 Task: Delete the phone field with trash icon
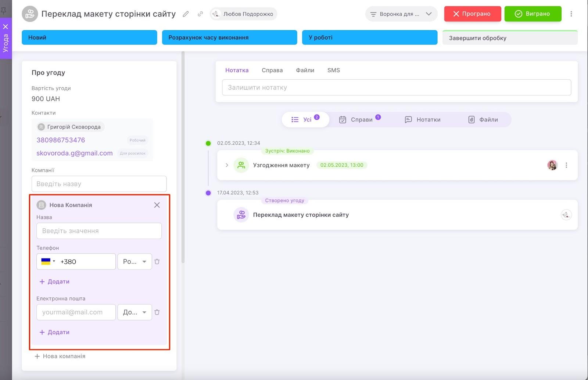coord(157,262)
